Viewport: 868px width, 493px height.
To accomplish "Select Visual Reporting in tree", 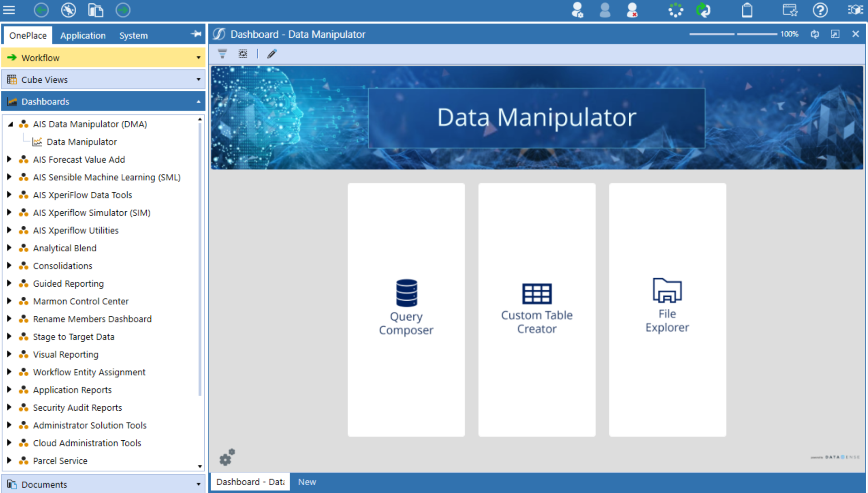I will (x=66, y=354).
